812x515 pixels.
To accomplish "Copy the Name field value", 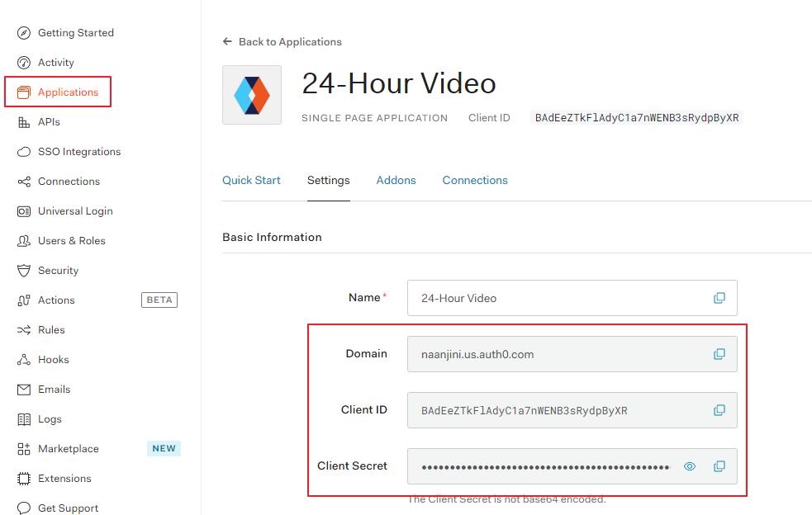I will (x=719, y=298).
